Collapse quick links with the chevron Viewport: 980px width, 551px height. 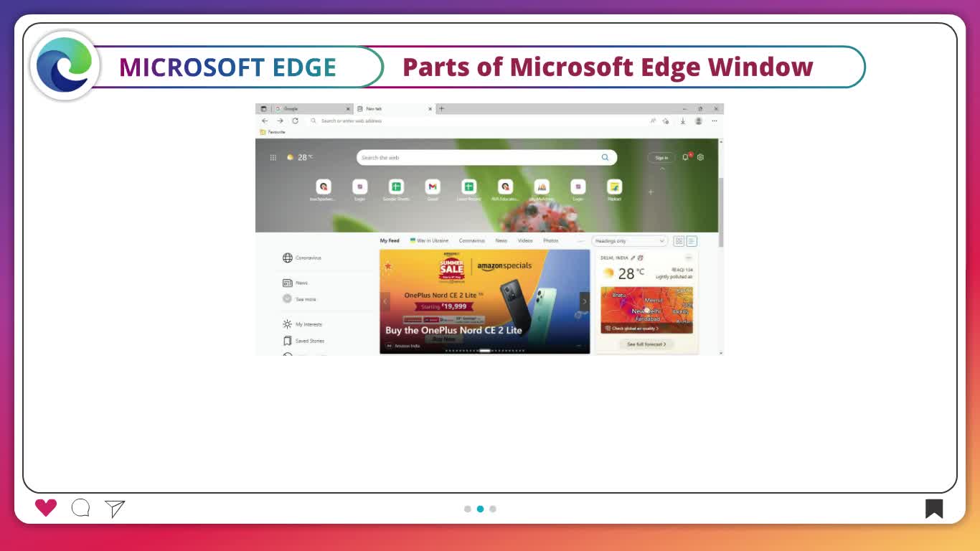coord(662,169)
